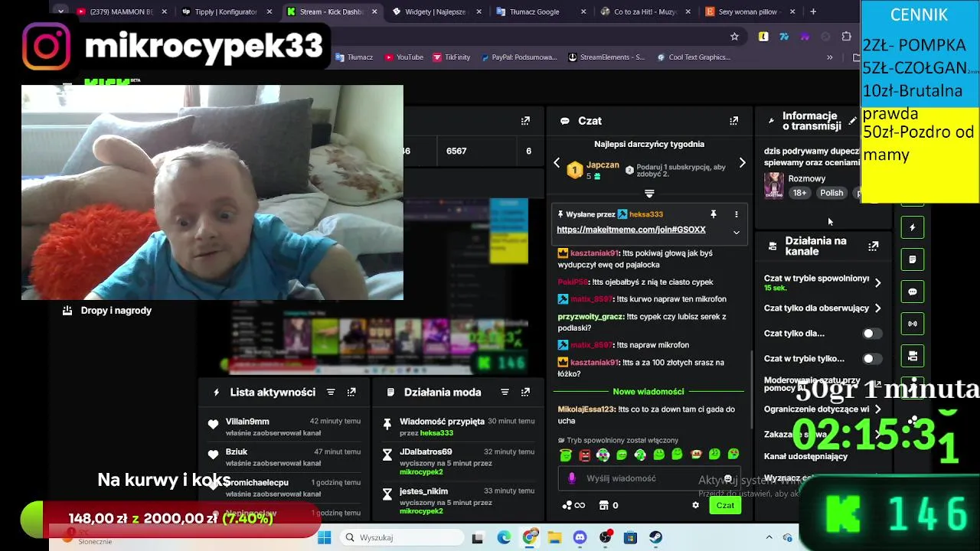The height and width of the screenshot is (551, 980).
Task: Open Windows Start menu
Action: (x=324, y=537)
